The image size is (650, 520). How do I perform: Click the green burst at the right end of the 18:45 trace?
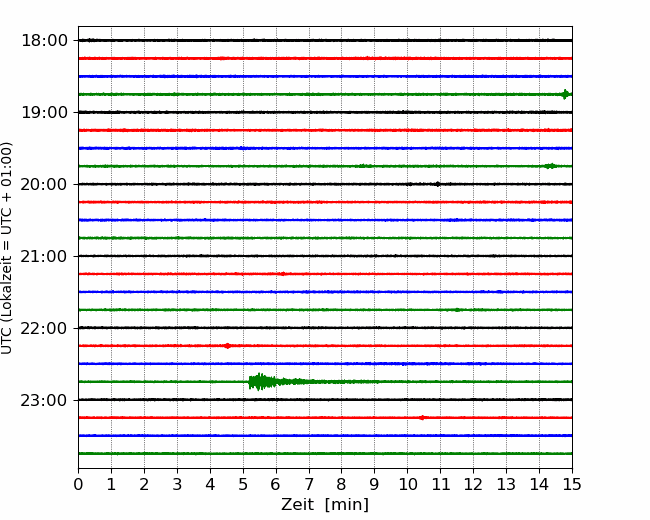point(565,94)
